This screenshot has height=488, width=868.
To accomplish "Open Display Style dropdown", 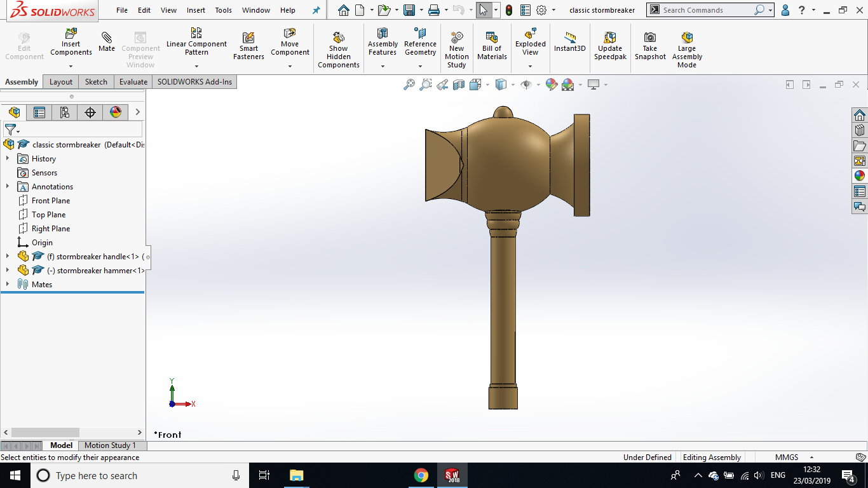I will click(513, 85).
